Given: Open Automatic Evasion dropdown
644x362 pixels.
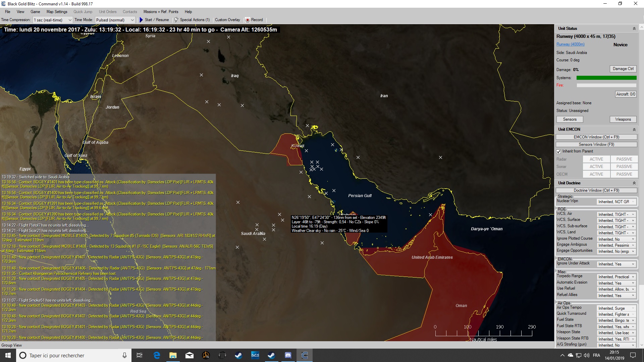Looking at the screenshot, I should (616, 283).
